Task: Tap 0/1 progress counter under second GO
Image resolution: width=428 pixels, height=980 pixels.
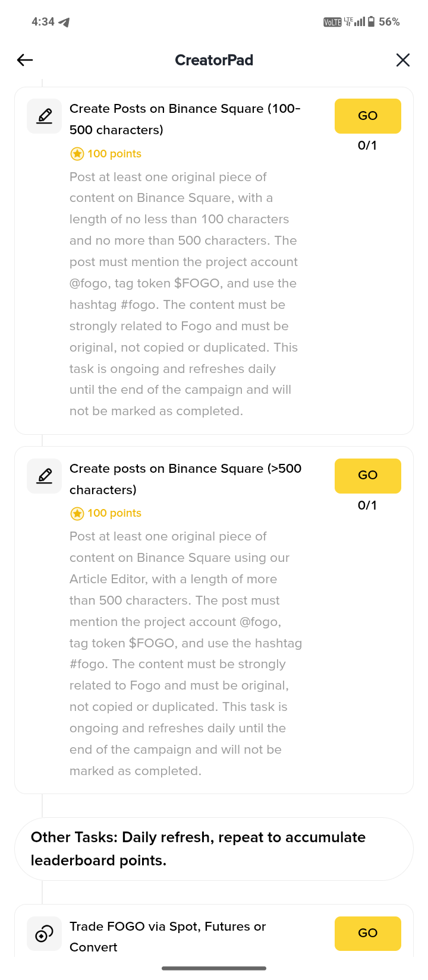Action: 367,505
